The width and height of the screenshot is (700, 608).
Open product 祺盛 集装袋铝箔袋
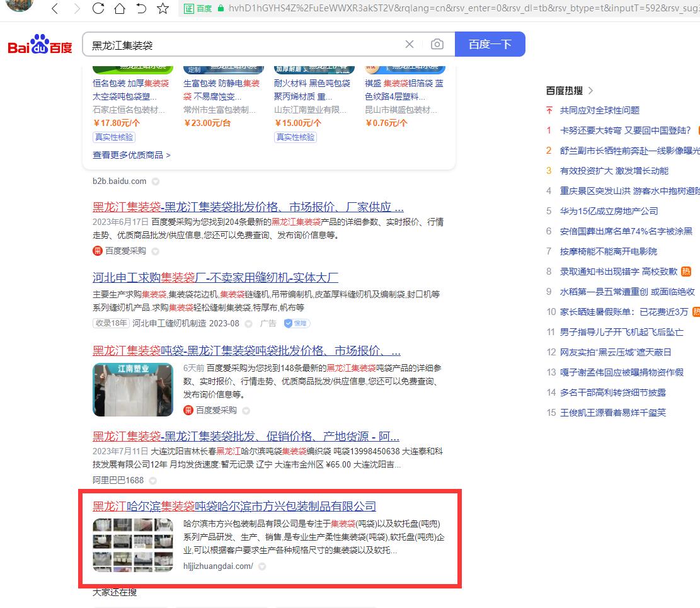click(x=404, y=89)
